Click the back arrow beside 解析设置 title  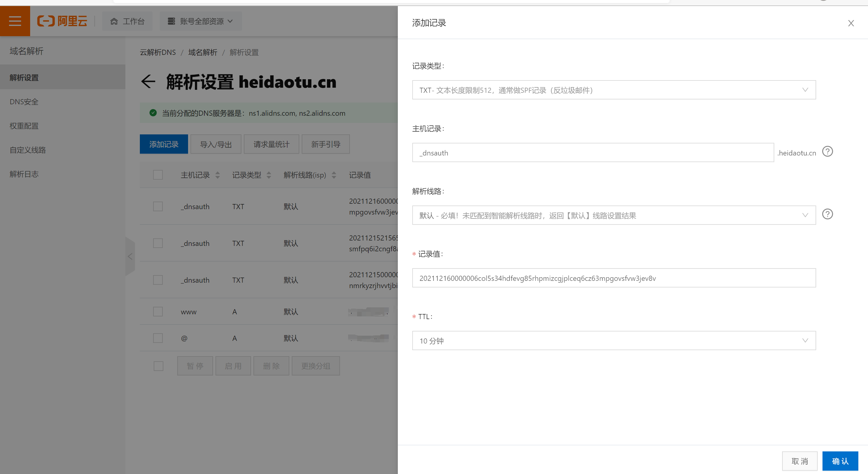(x=148, y=82)
